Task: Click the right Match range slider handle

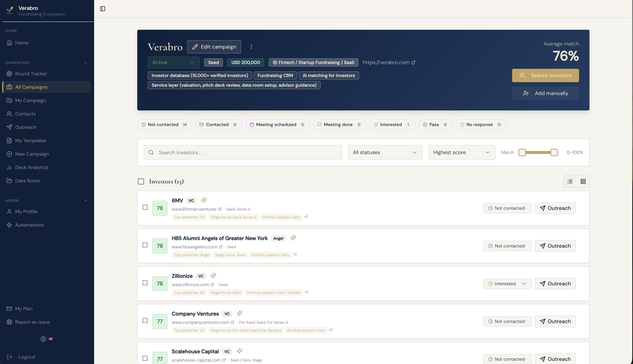Action: click(554, 152)
